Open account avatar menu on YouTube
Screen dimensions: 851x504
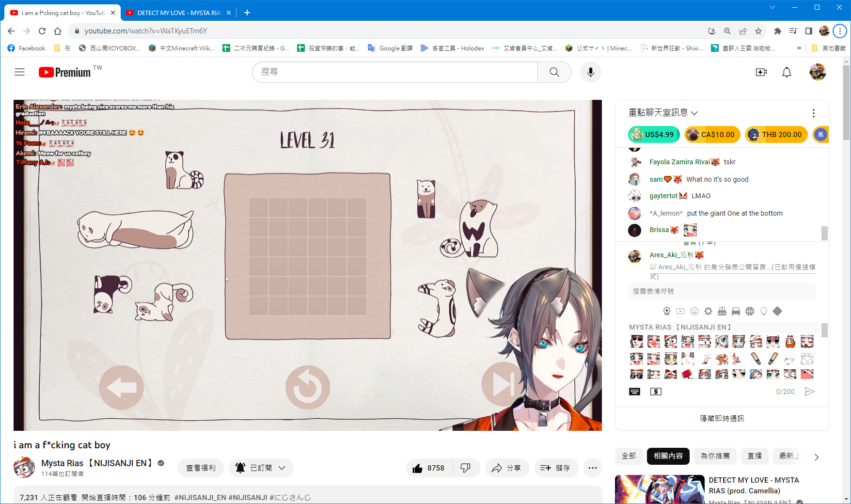(818, 72)
